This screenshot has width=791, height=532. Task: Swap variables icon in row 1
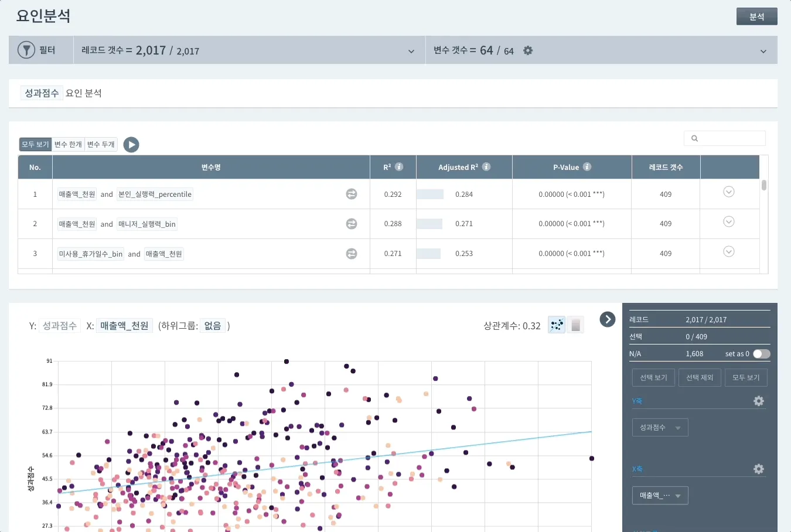352,194
